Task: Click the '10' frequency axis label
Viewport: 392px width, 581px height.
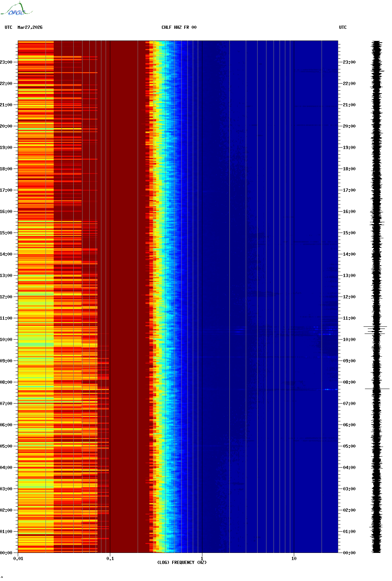Action: coord(294,559)
